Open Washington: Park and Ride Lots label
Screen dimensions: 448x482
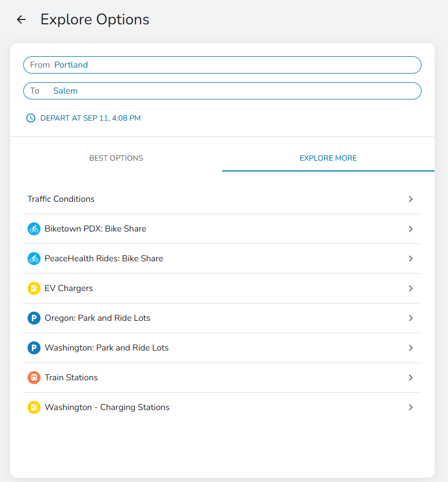pos(106,348)
